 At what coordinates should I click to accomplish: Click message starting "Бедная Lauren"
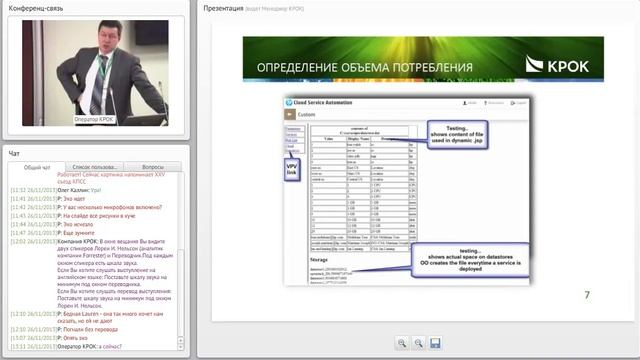[x=110, y=318]
